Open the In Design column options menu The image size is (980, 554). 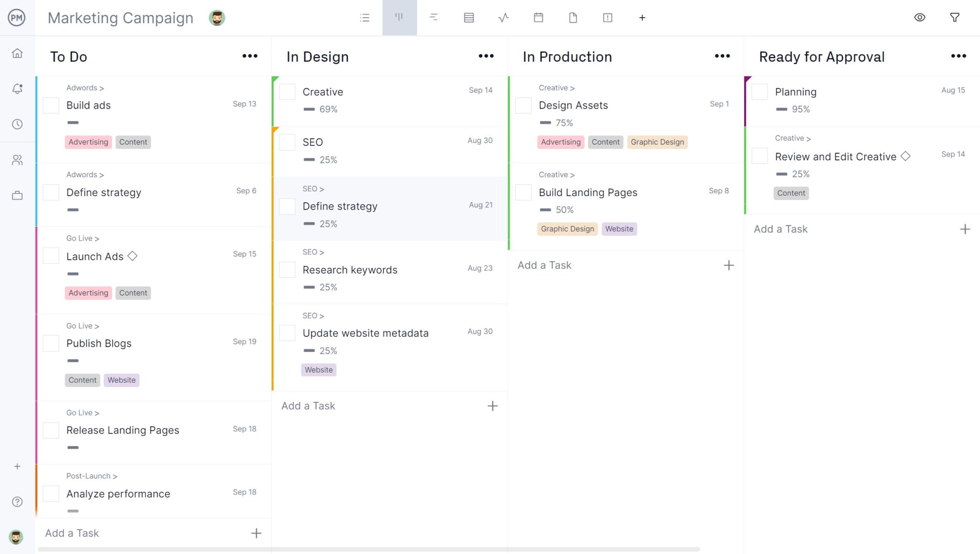click(x=486, y=56)
